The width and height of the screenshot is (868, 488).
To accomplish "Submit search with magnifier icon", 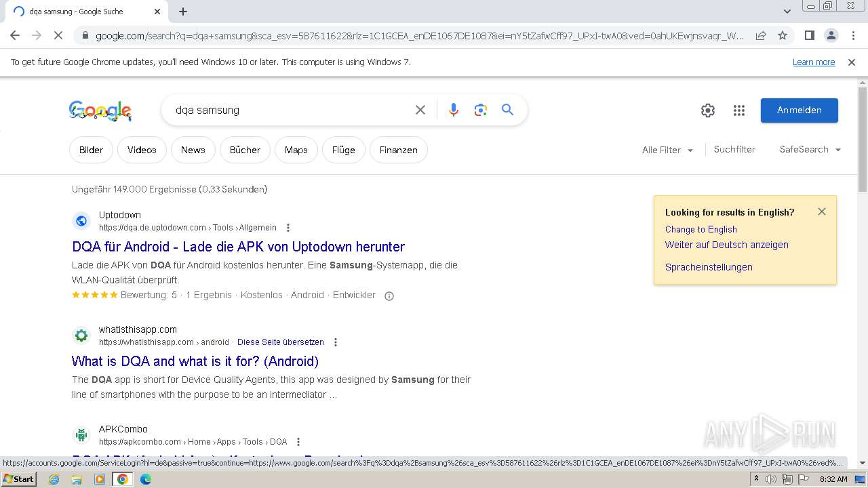I will pos(507,110).
